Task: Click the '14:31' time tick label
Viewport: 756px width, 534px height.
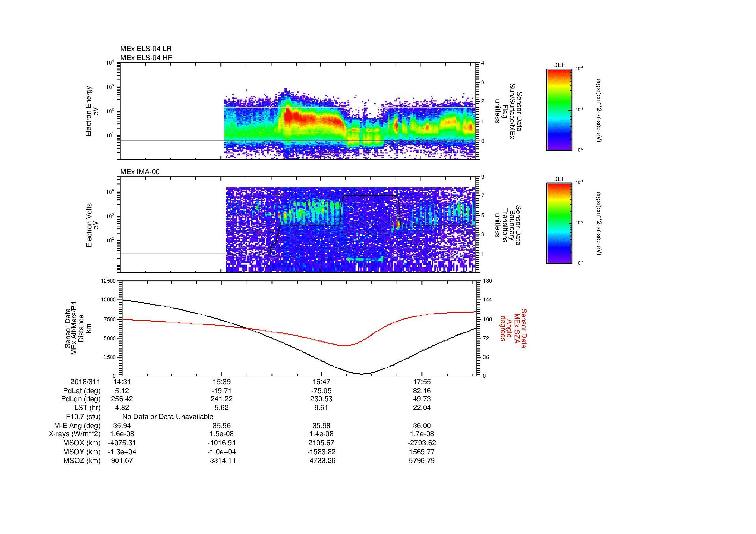Action: tap(122, 382)
